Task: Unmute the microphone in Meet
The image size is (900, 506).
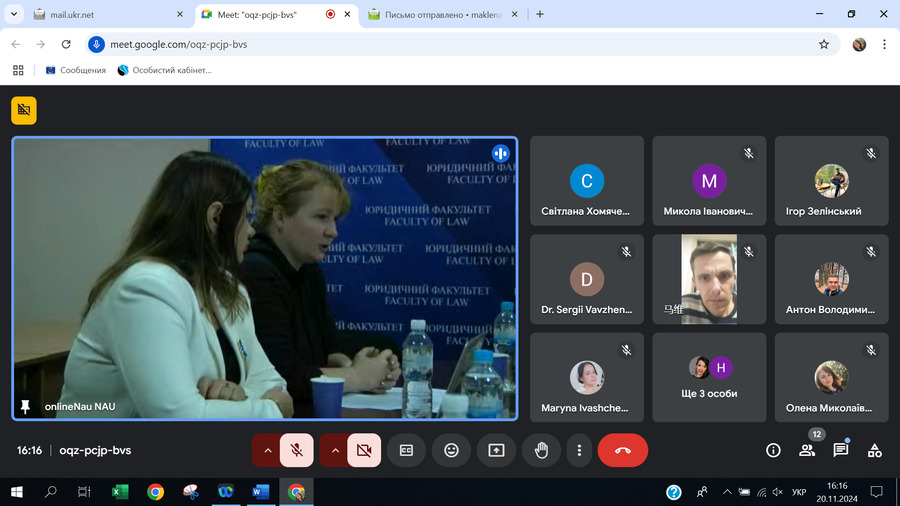Action: click(297, 451)
